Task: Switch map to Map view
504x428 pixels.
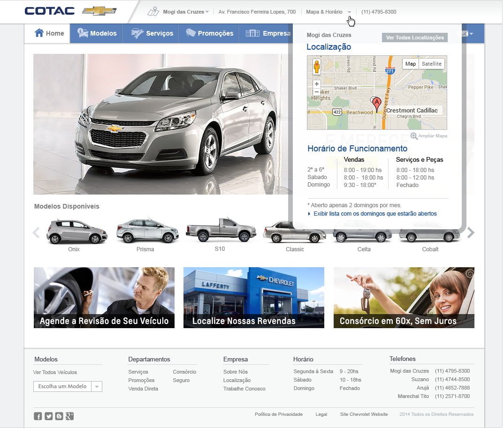Action: tap(411, 64)
